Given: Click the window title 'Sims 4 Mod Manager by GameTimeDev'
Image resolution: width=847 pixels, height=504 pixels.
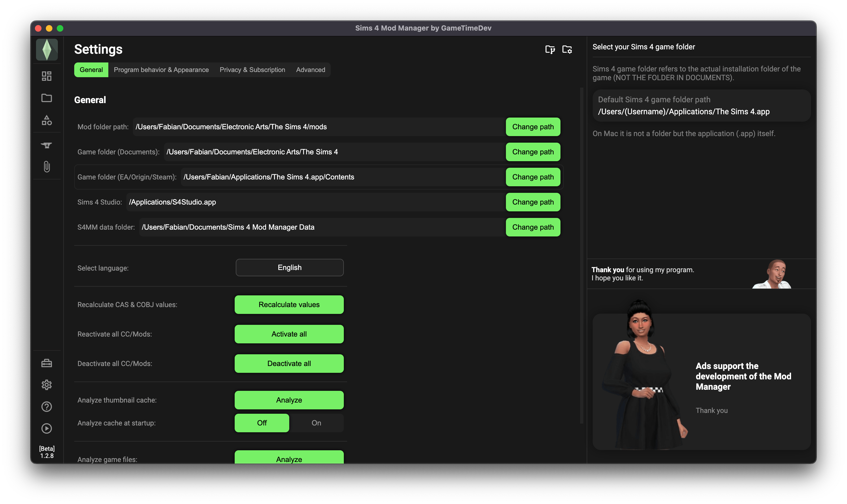Looking at the screenshot, I should (x=423, y=28).
